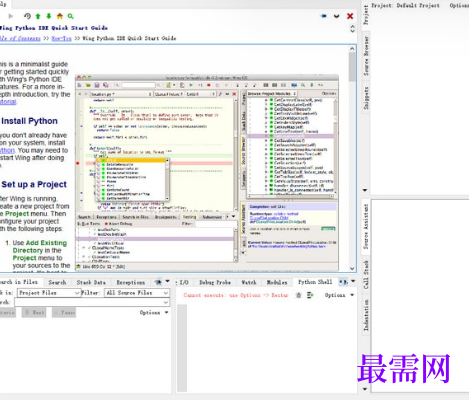Click the Python Shell vertical scrollbar

(182, 348)
